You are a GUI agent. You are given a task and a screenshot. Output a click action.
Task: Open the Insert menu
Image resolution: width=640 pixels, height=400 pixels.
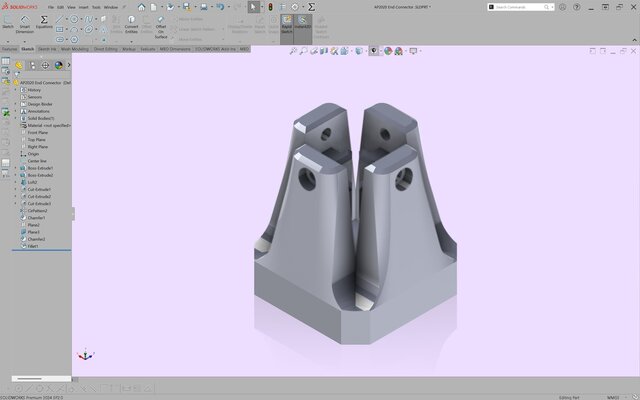coord(83,6)
